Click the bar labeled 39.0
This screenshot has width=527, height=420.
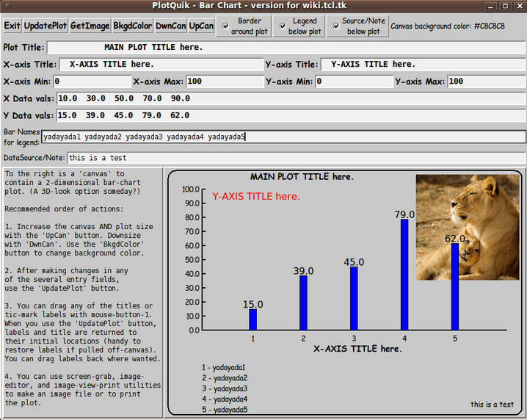(303, 303)
